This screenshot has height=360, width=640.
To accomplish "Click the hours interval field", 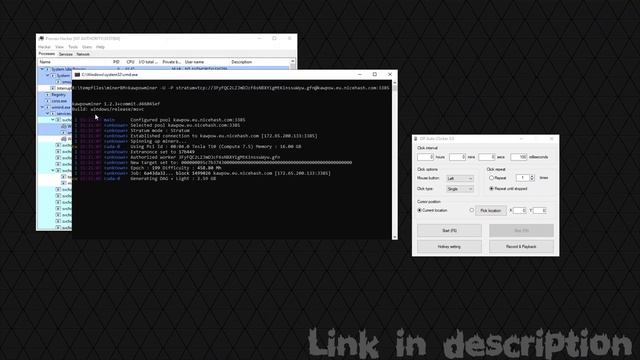I will [425, 157].
